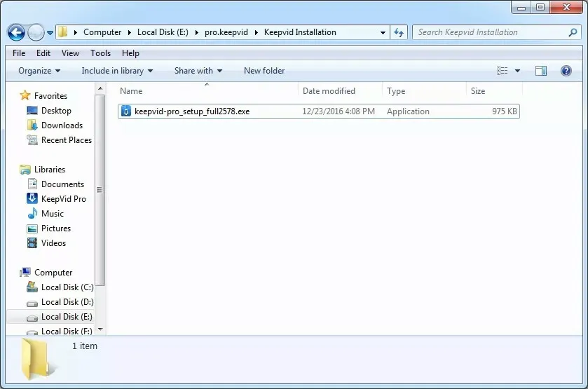The height and width of the screenshot is (389, 588).
Task: Click the navigation pane scroll up arrow
Action: [x=100, y=88]
